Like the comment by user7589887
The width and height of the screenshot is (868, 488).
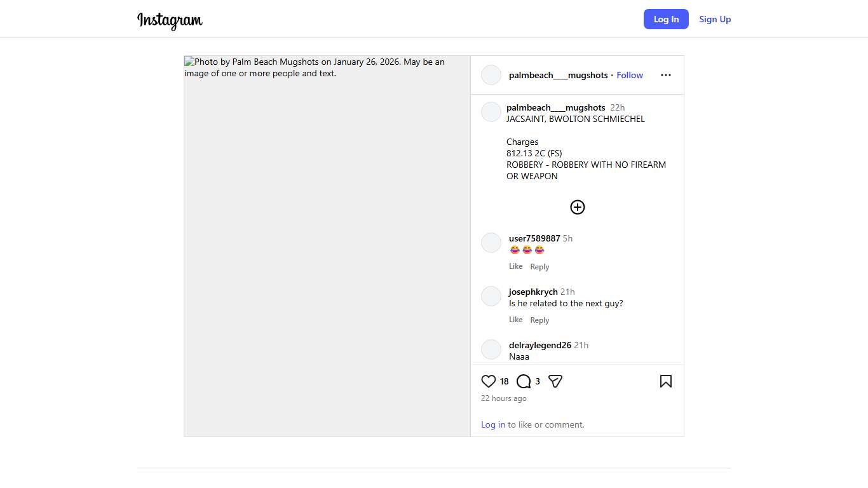515,266
